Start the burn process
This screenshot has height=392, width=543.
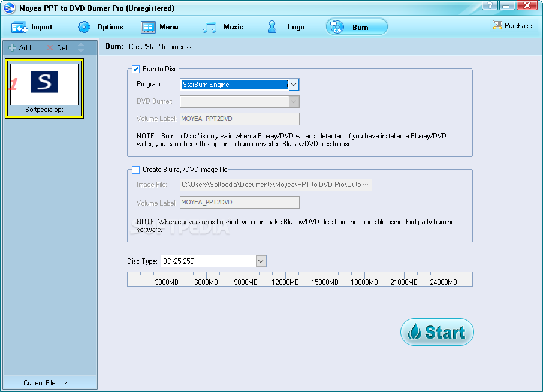pyautogui.click(x=437, y=332)
